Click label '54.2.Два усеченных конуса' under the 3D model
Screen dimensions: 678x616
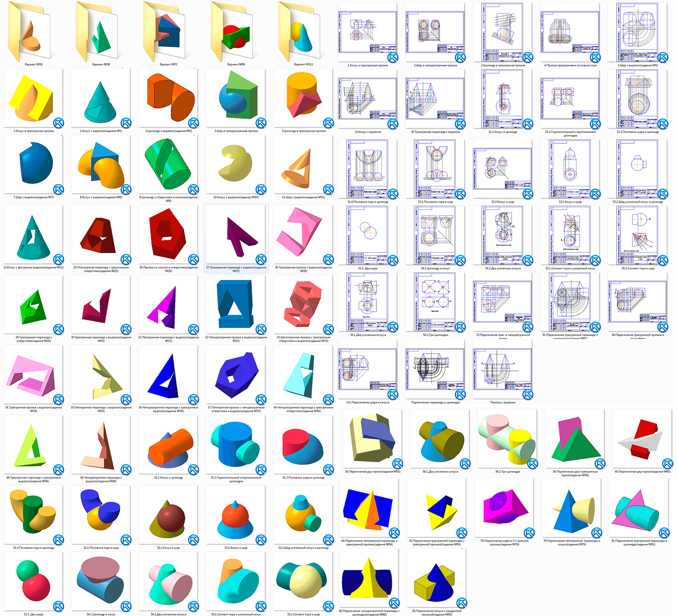pos(169,614)
